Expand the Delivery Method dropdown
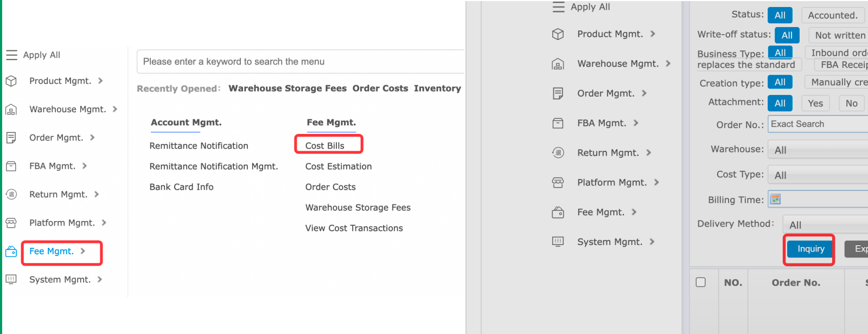The width and height of the screenshot is (868, 334). (825, 224)
